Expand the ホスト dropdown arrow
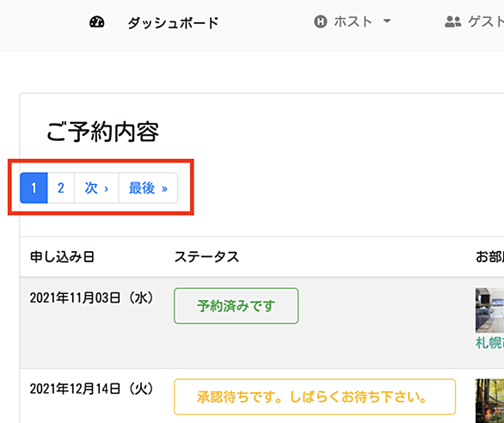The width and height of the screenshot is (504, 423). [387, 21]
